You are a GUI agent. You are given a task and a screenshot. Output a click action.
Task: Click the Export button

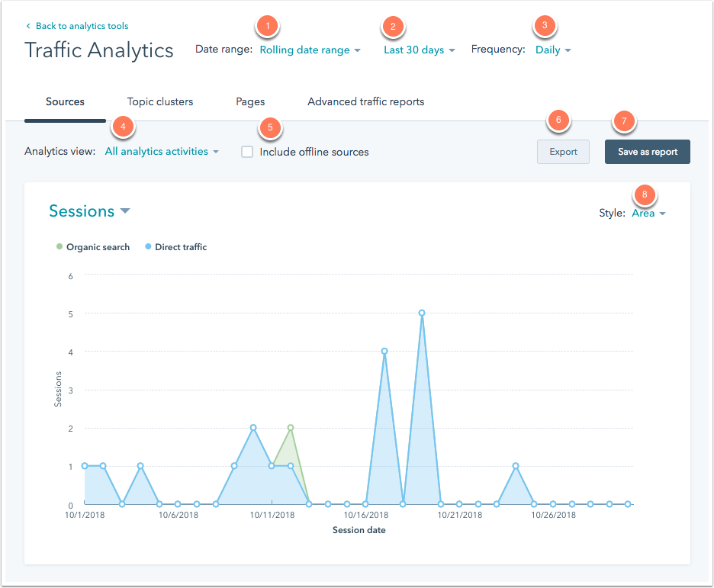click(x=563, y=152)
